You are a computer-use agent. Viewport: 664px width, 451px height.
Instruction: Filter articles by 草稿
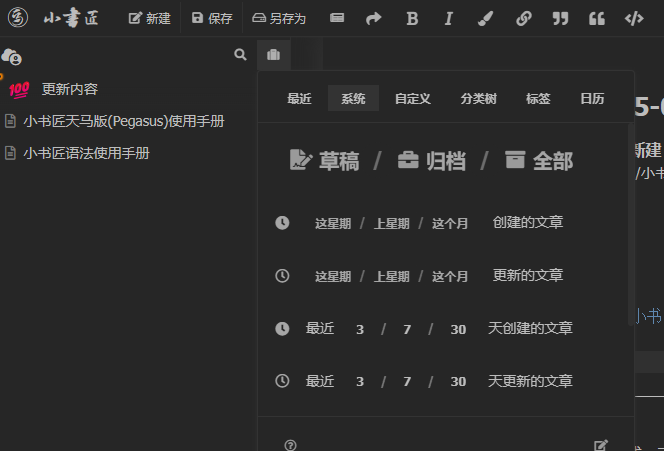324,161
